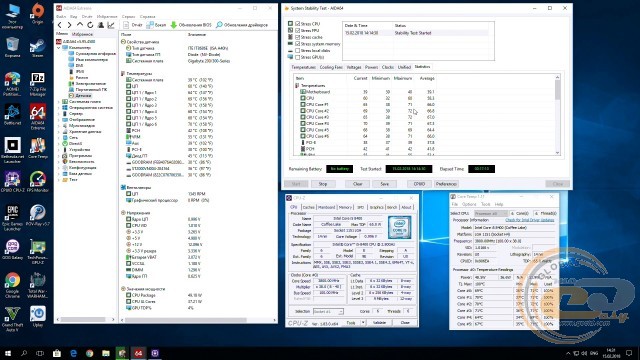Switch to Избранное tab in AIDA64 sidebar
Viewport: 640px width, 360px height.
82,34
